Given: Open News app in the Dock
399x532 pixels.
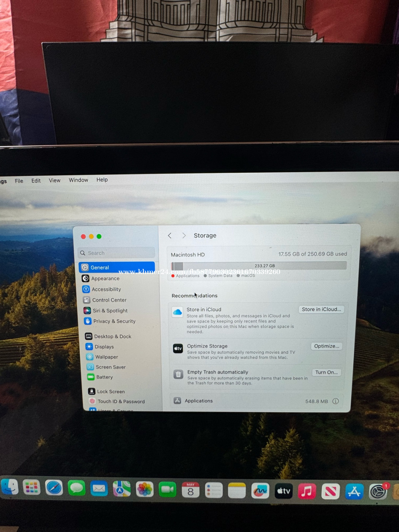Looking at the screenshot, I should tap(331, 492).
